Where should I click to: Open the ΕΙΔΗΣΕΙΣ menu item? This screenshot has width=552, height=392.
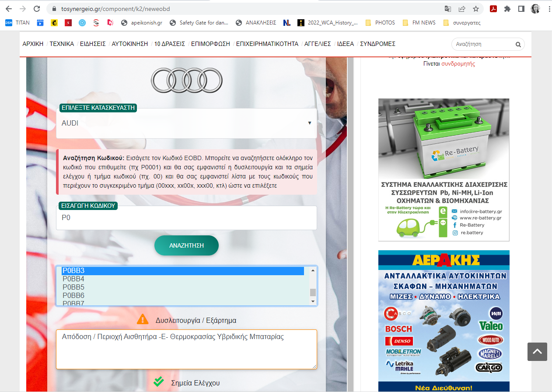coord(93,44)
